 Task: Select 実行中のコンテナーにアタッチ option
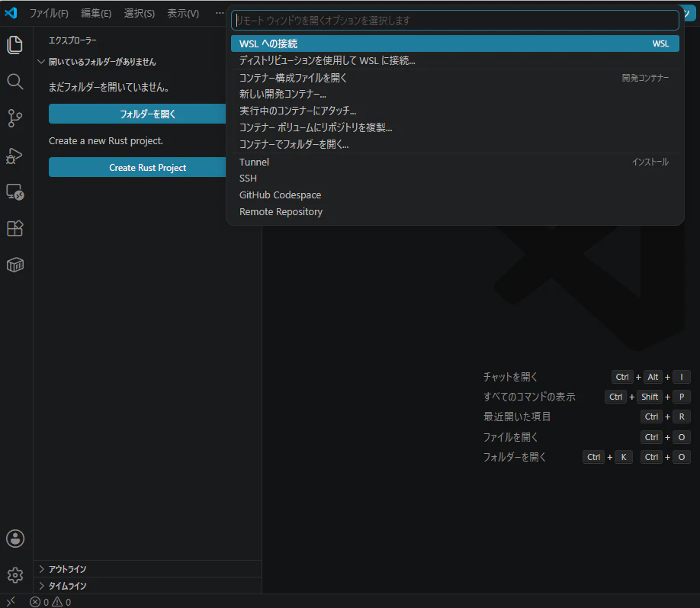455,111
